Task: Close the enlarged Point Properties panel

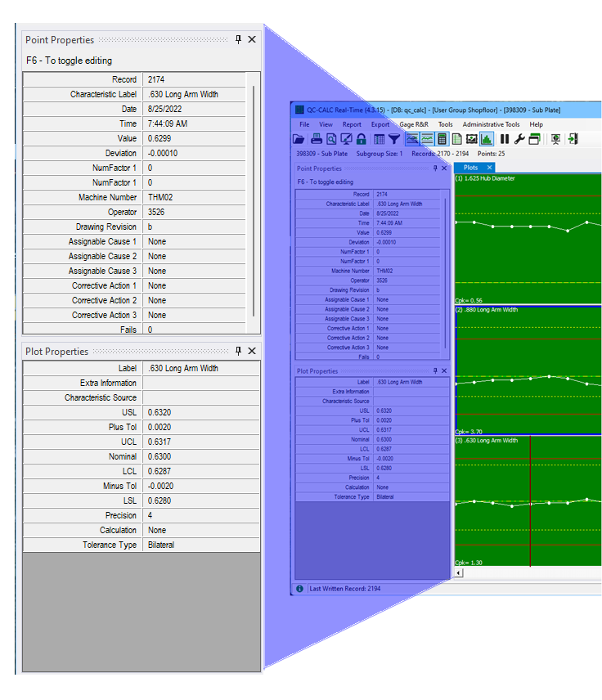Action: tap(252, 39)
